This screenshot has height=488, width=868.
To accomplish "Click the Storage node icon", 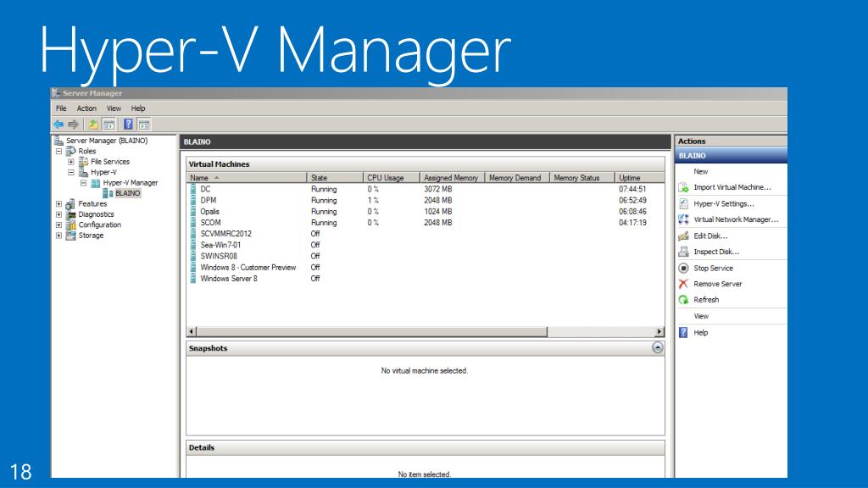I will click(x=70, y=236).
